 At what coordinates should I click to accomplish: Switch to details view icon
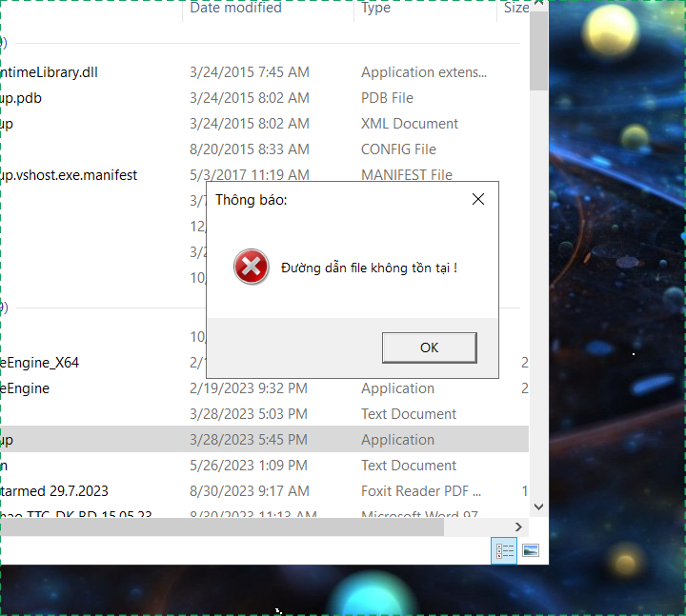[504, 551]
